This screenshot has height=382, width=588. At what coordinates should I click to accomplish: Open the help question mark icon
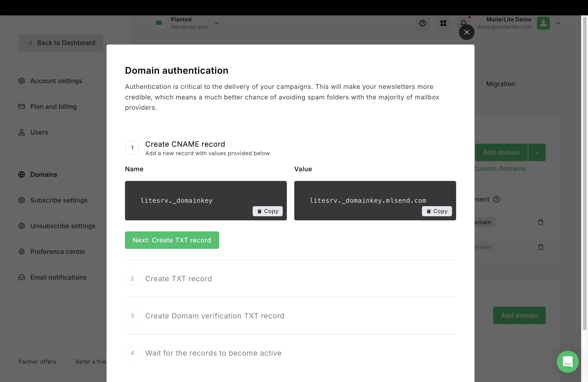click(x=422, y=23)
